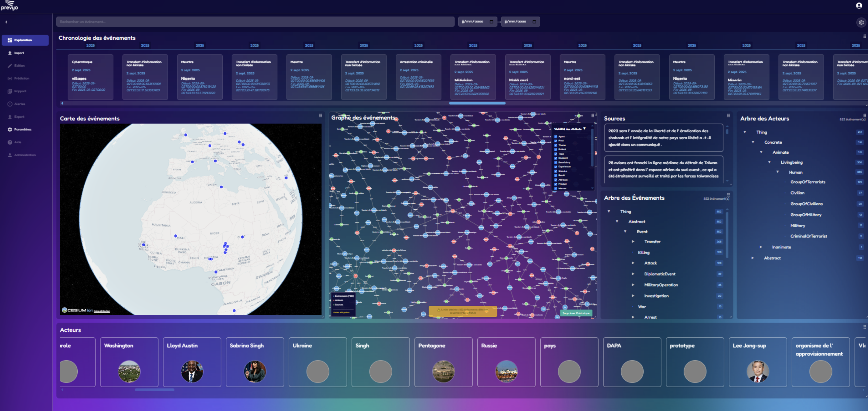Image resolution: width=868 pixels, height=411 pixels.
Task: Click the Supprimer l'historique button
Action: click(576, 313)
